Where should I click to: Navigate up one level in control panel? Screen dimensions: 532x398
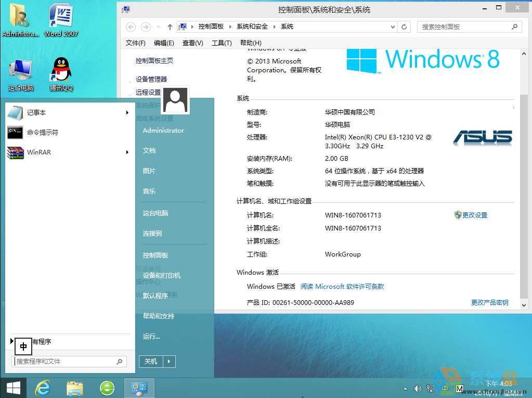point(170,27)
